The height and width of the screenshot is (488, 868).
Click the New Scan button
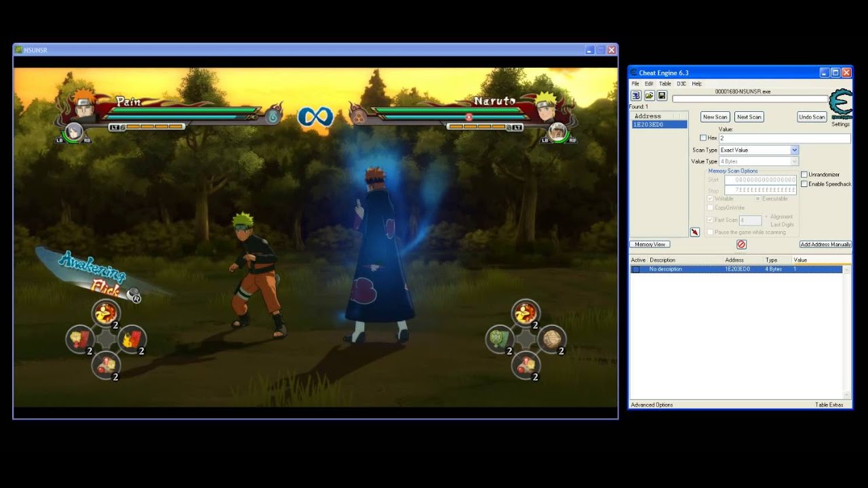tap(715, 117)
